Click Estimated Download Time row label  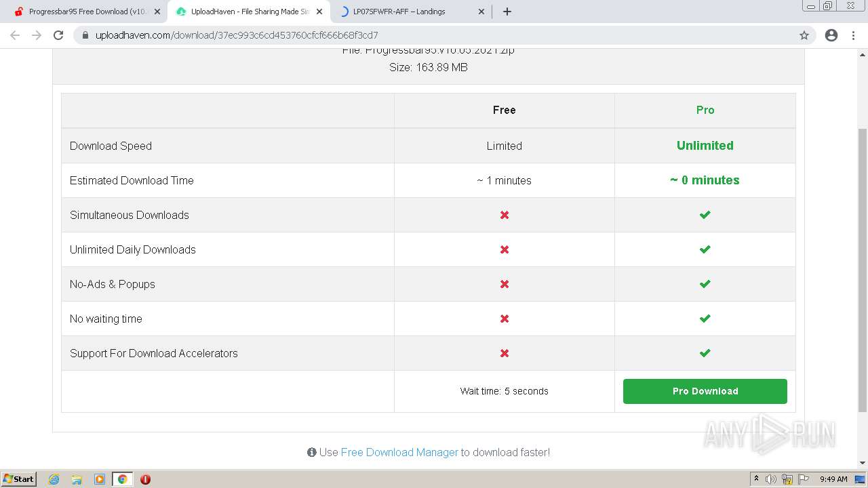click(x=132, y=180)
